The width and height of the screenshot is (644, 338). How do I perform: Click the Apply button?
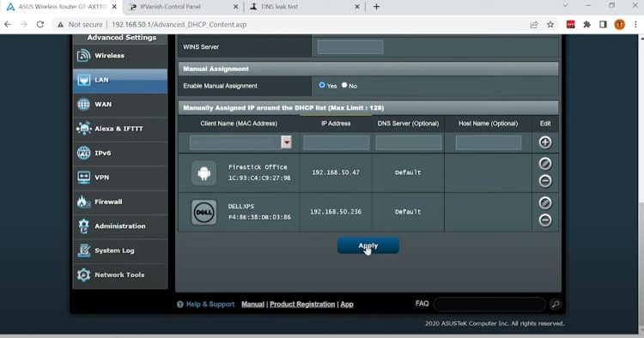click(368, 245)
